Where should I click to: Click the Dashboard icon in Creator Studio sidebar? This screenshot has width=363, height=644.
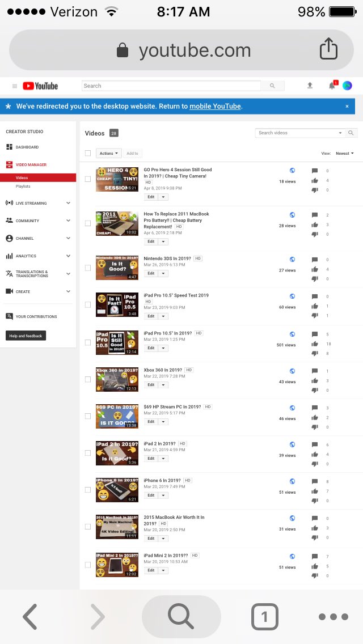pos(9,147)
